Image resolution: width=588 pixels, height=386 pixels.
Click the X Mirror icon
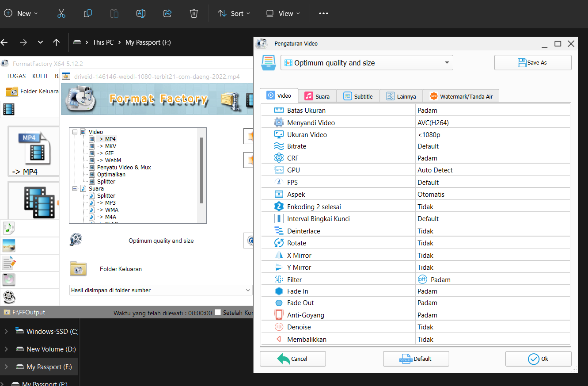pyautogui.click(x=279, y=255)
